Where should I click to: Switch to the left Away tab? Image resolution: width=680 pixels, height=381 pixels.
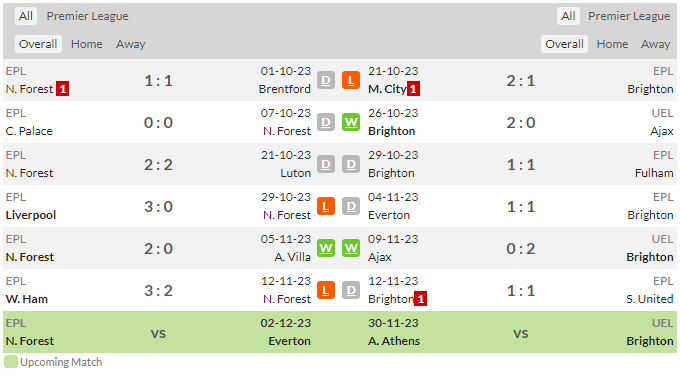[131, 44]
